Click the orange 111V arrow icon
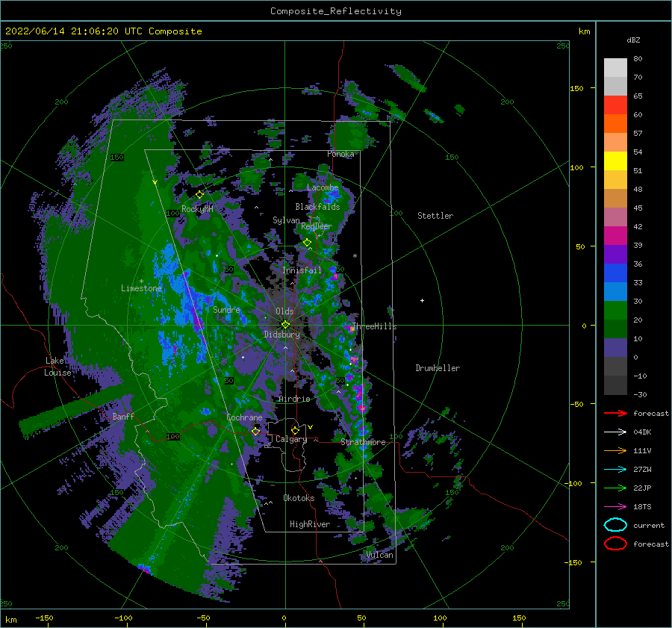 pyautogui.click(x=615, y=450)
